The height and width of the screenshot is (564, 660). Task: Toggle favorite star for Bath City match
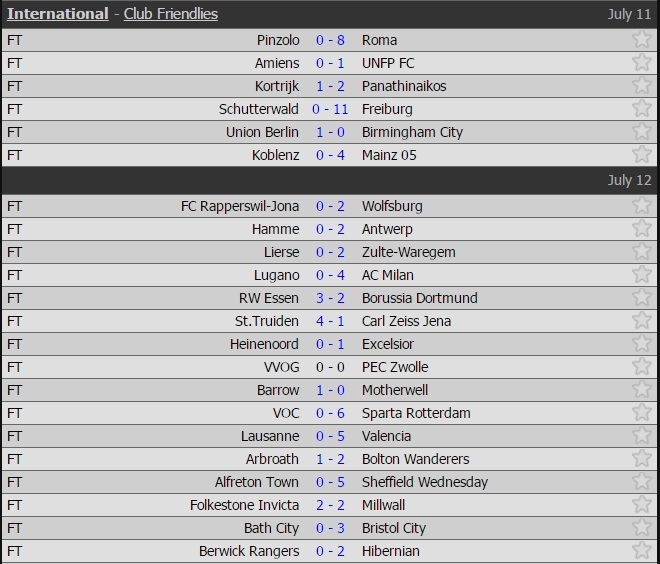pyautogui.click(x=641, y=528)
